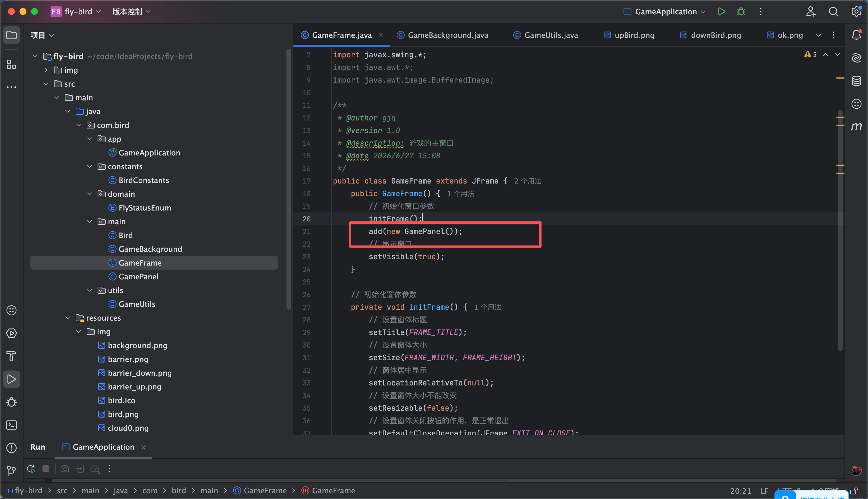Image resolution: width=868 pixels, height=499 pixels.
Task: Open IDE settings gear icon
Action: [856, 12]
